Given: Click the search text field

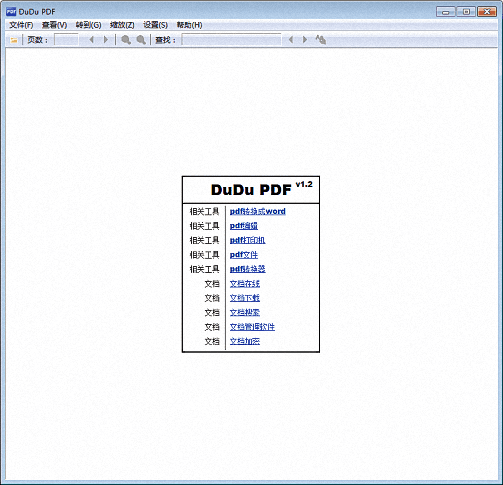Looking at the screenshot, I should click(232, 40).
